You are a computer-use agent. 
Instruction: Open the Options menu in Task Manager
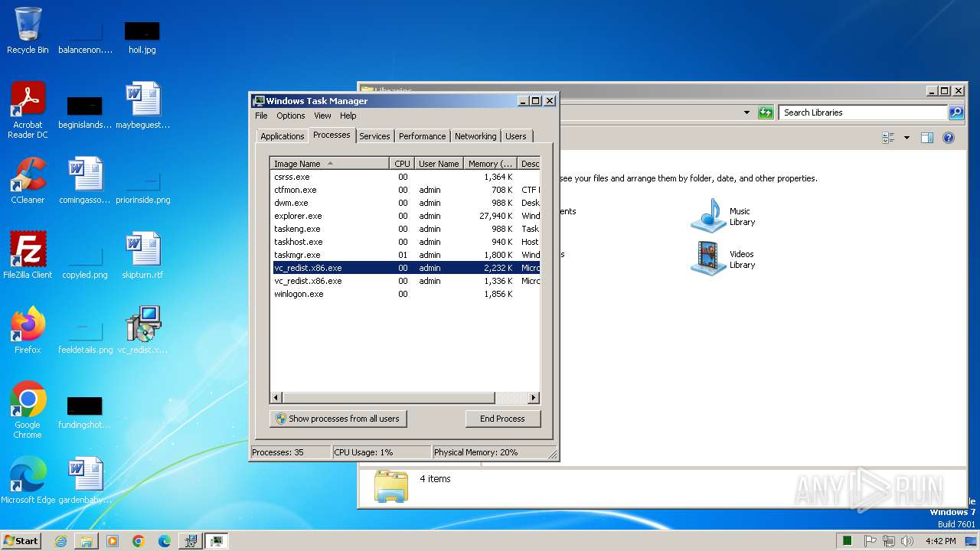pyautogui.click(x=291, y=116)
